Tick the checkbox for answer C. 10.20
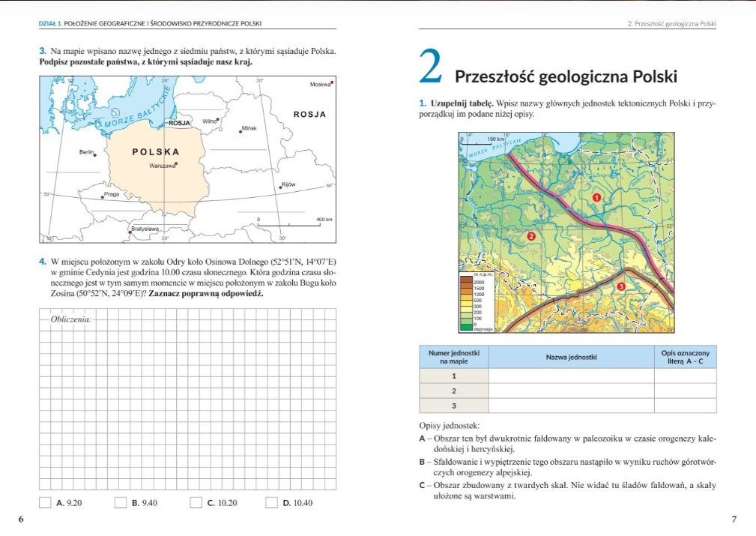The image size is (756, 536). (196, 502)
